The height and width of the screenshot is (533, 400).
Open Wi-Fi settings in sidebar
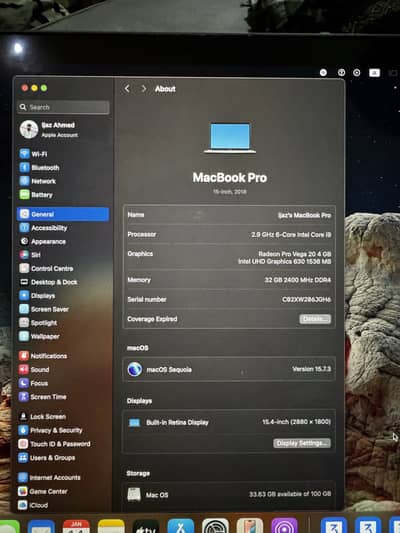33,154
